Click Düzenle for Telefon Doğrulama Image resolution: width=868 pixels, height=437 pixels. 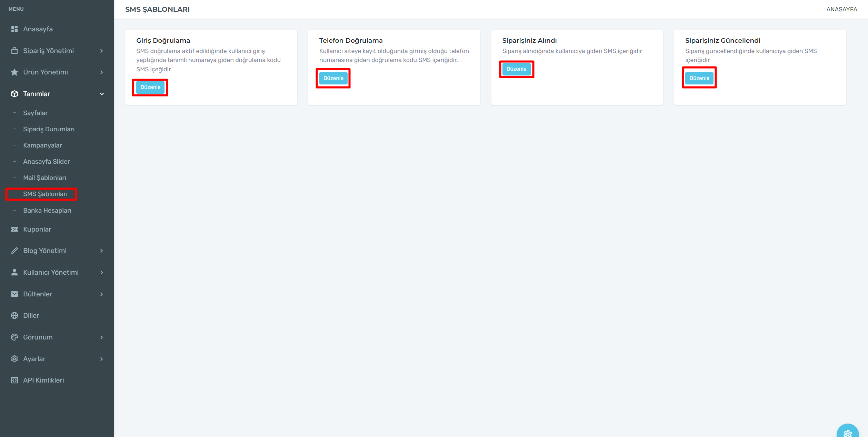(333, 78)
